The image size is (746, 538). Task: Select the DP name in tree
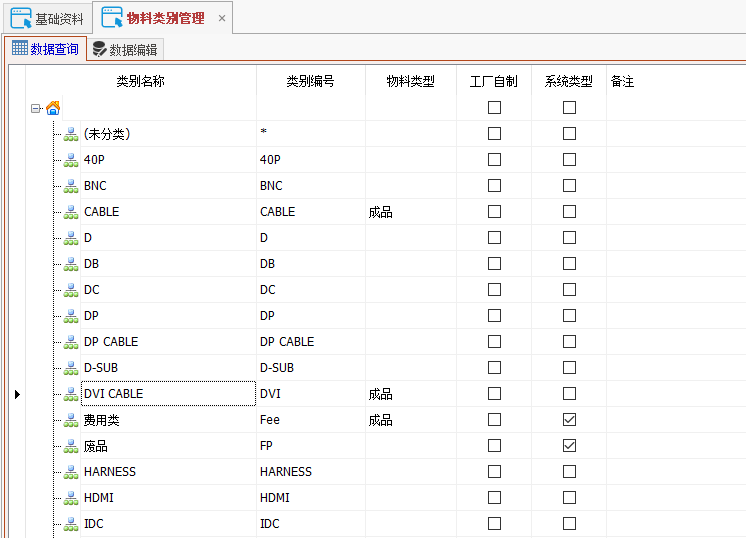91,316
